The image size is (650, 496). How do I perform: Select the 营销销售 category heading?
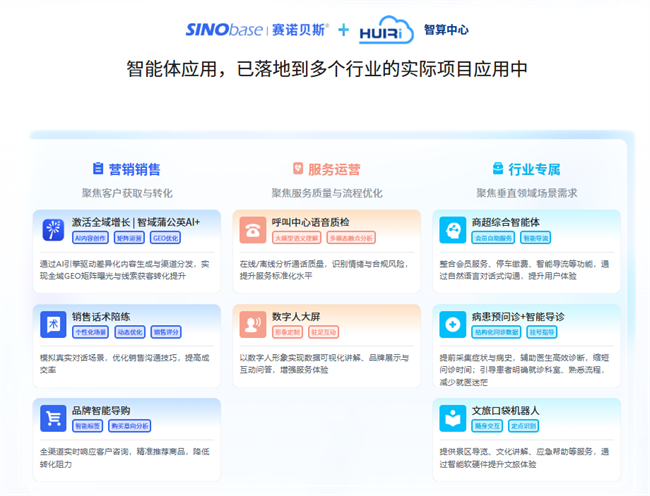126,169
